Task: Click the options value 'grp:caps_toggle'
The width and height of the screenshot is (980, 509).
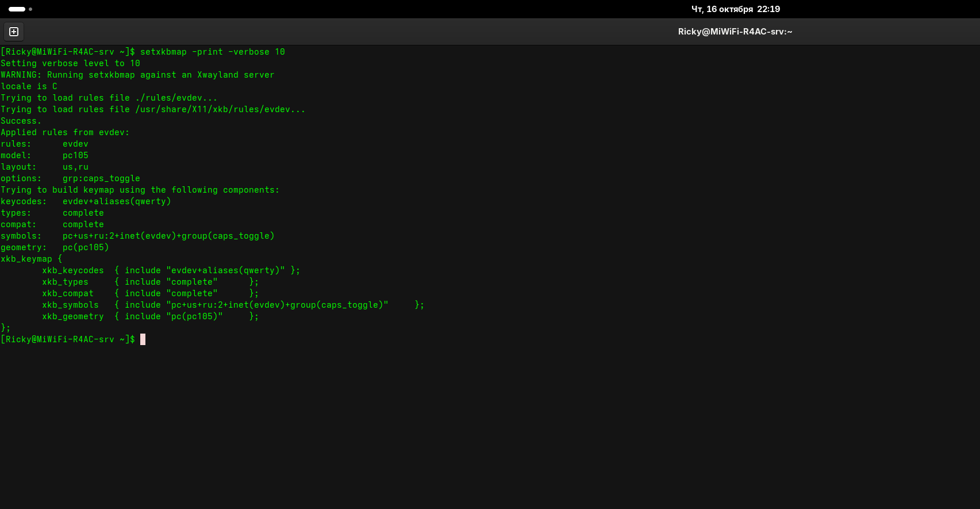Action: coord(101,178)
